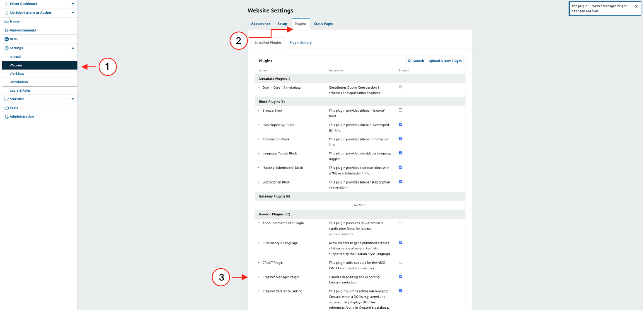The height and width of the screenshot is (310, 644).
Task: Open Website settings in sidebar
Action: click(x=39, y=65)
